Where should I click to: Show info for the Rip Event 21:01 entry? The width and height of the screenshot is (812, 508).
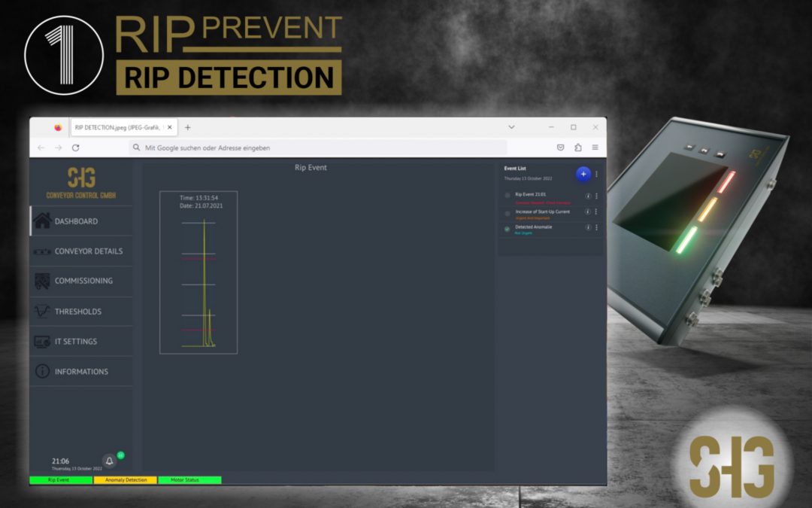tap(588, 196)
